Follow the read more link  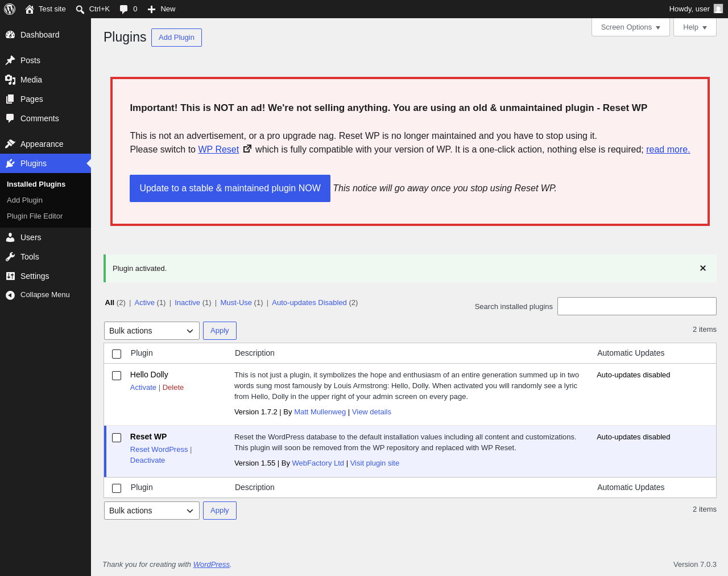coord(668,150)
